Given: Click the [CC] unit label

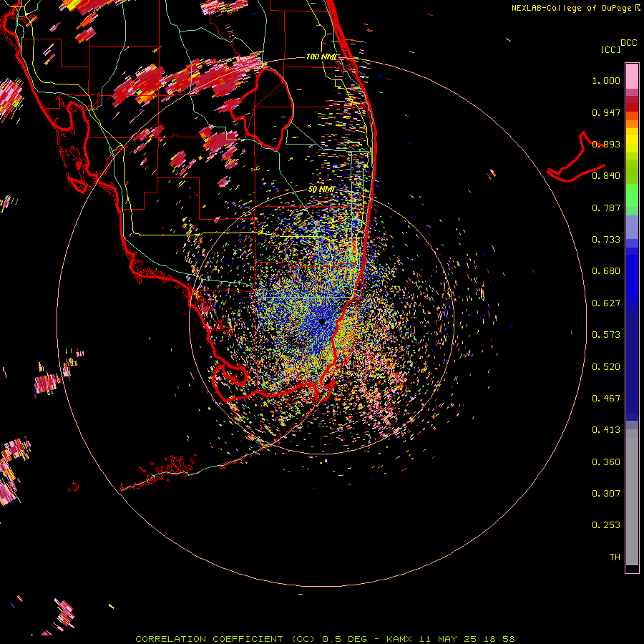Looking at the screenshot, I should point(610,49).
